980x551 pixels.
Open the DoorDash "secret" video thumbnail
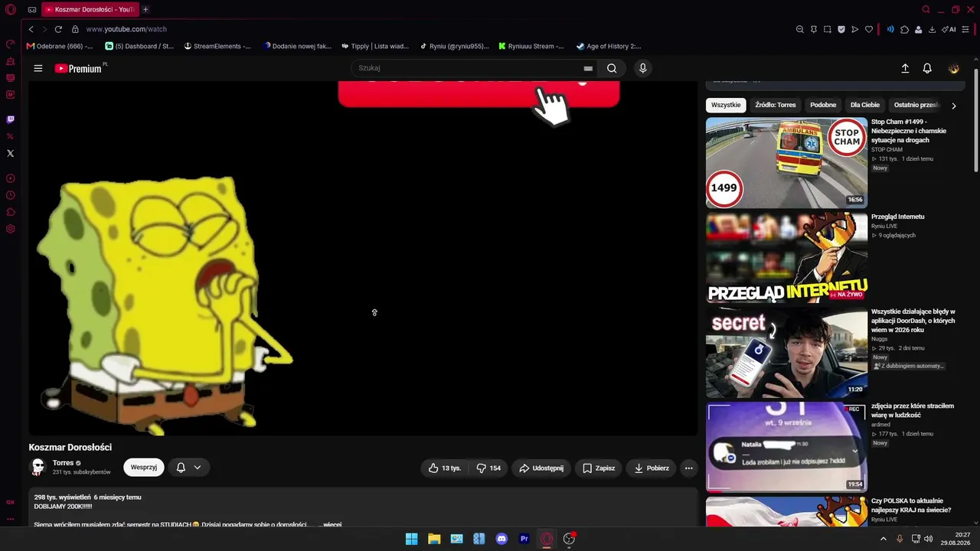point(786,352)
